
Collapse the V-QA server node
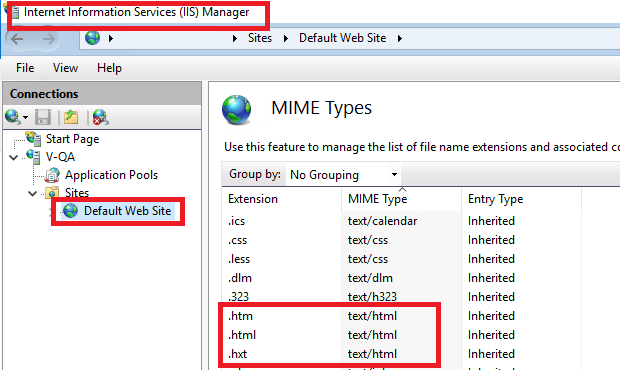[x=14, y=157]
